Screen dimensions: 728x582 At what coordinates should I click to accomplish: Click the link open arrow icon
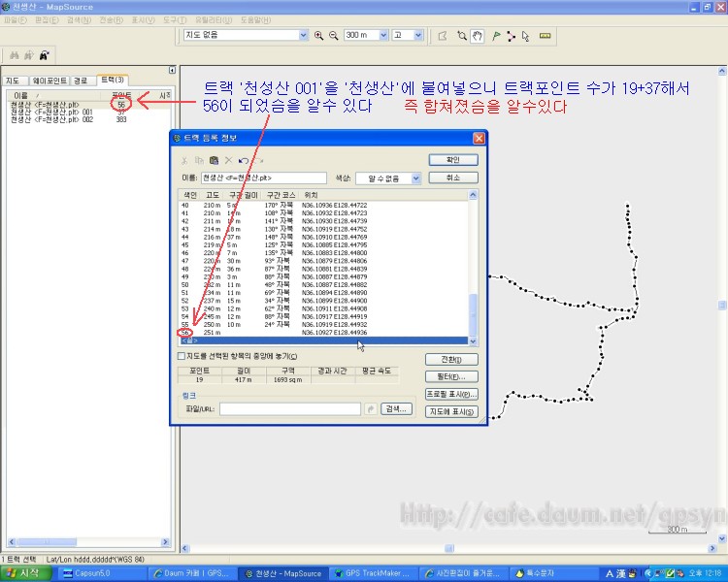pos(371,409)
